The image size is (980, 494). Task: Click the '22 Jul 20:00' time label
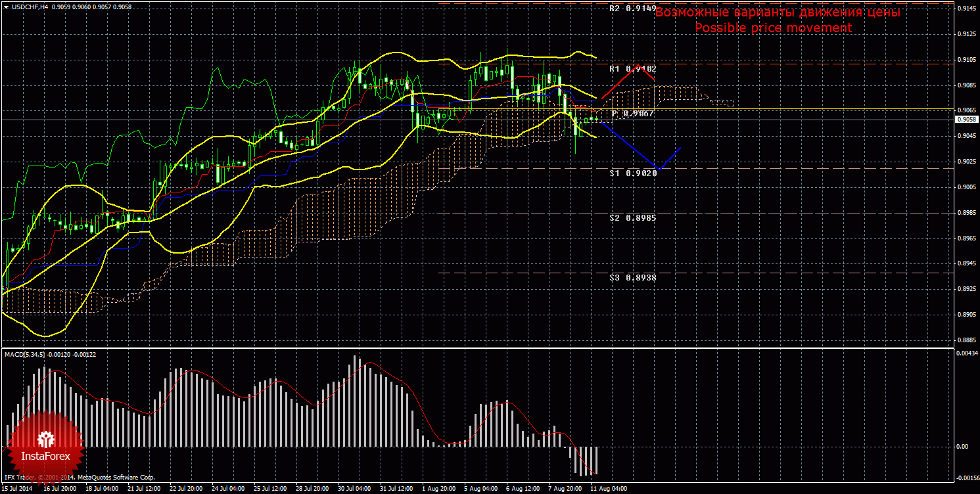click(187, 489)
